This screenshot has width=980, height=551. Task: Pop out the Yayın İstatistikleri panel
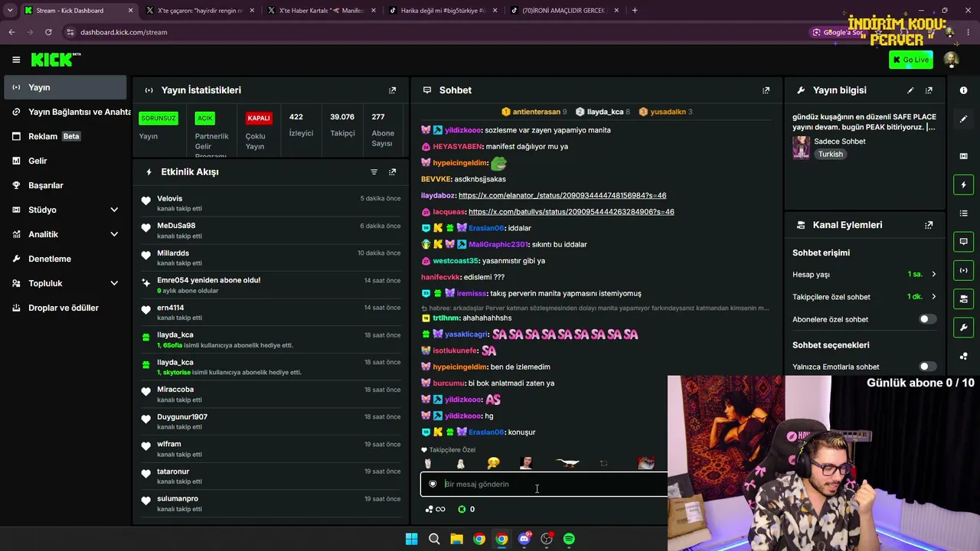(392, 90)
